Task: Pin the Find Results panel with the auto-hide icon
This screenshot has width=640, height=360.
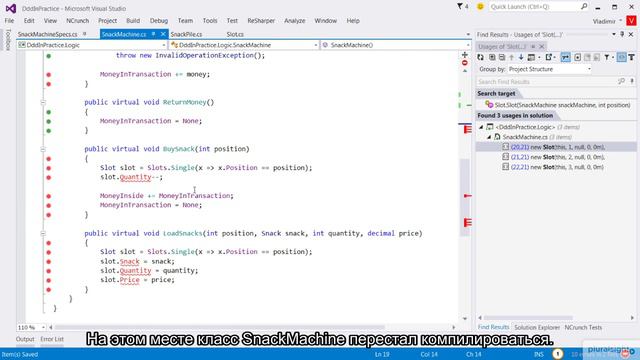Action: click(x=622, y=35)
